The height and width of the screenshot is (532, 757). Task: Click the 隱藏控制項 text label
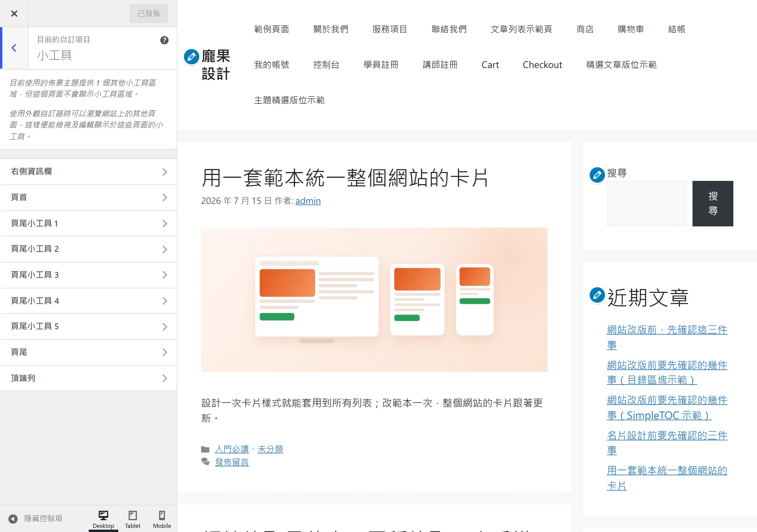(x=43, y=518)
